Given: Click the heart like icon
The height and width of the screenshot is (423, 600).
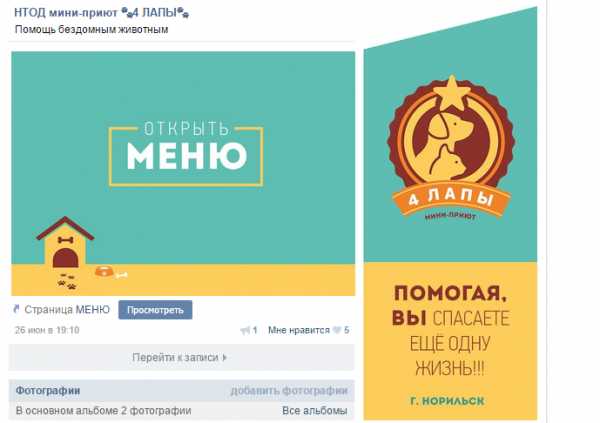Looking at the screenshot, I should [337, 330].
